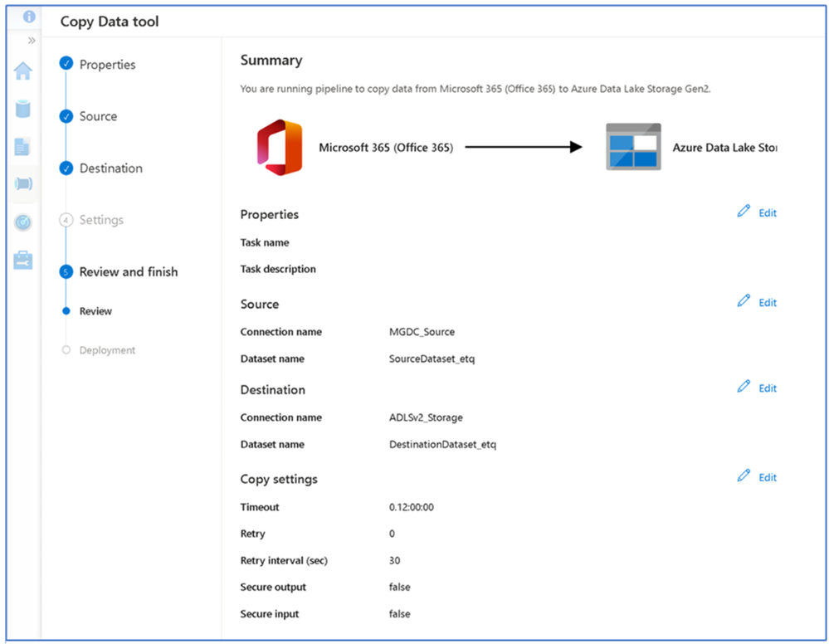Click the Copy settings section heading
The image size is (829, 644).
pyautogui.click(x=279, y=479)
